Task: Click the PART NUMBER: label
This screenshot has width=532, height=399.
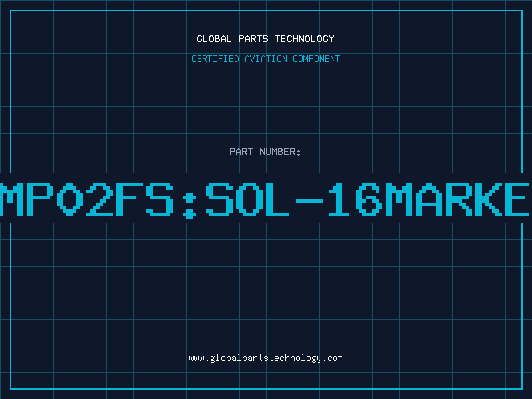Action: 265,152
